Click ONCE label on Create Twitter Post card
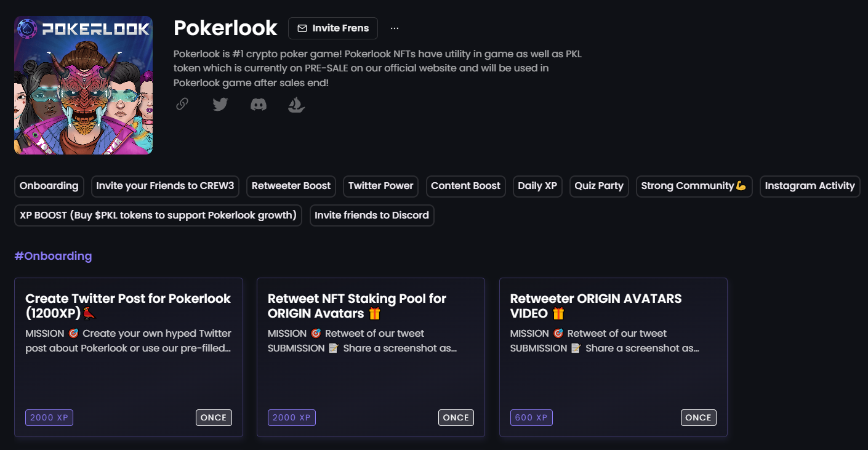Viewport: 868px width, 450px height. point(214,417)
